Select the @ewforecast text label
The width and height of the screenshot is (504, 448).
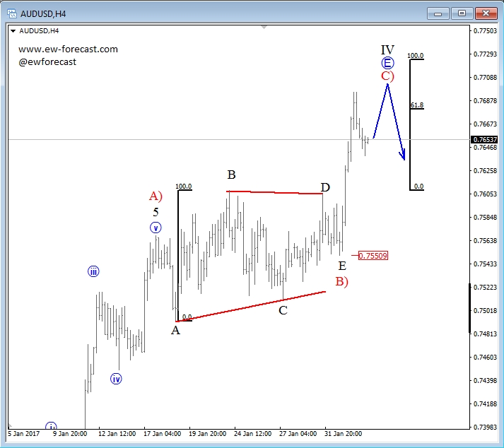[47, 61]
